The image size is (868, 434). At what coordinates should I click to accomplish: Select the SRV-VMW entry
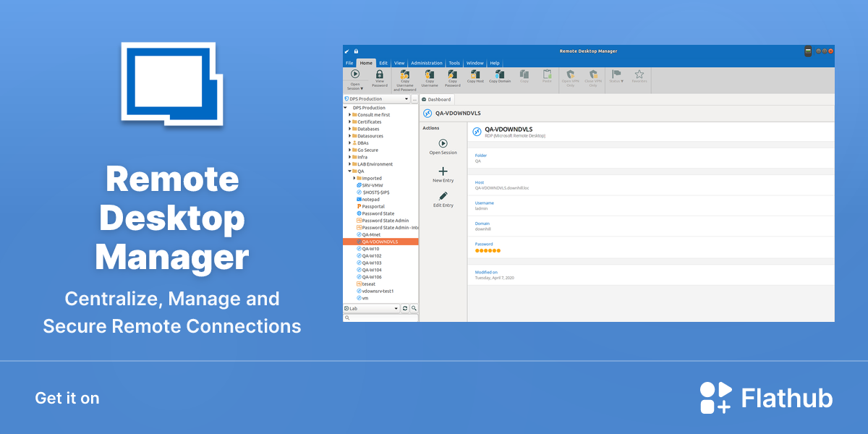click(370, 185)
